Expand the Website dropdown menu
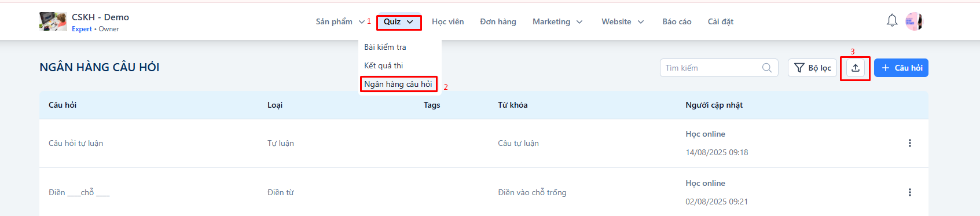The image size is (980, 216). (x=623, y=21)
